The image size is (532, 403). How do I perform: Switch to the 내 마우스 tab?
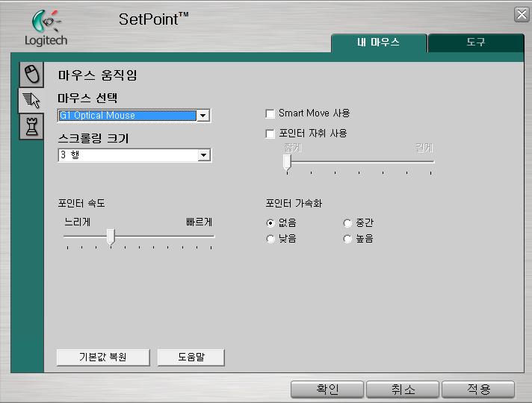click(379, 43)
